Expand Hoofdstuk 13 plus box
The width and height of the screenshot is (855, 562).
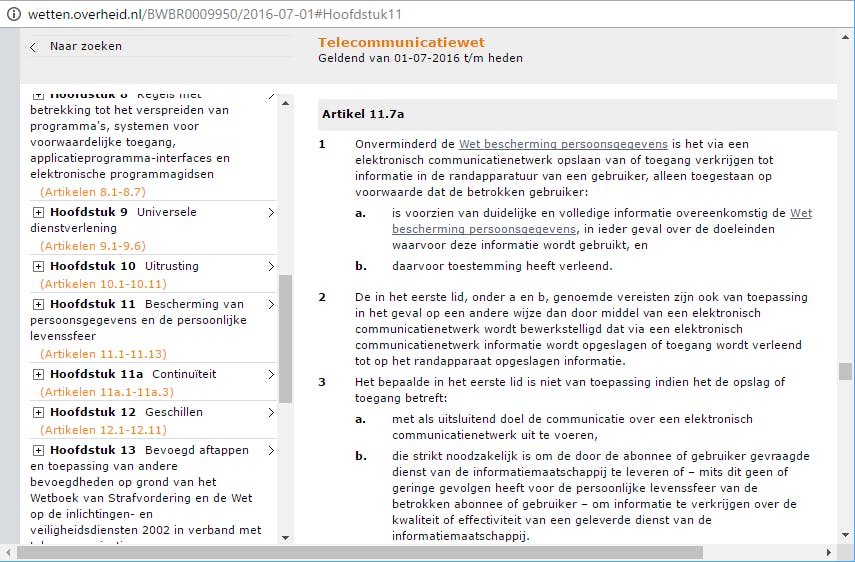tap(38, 450)
